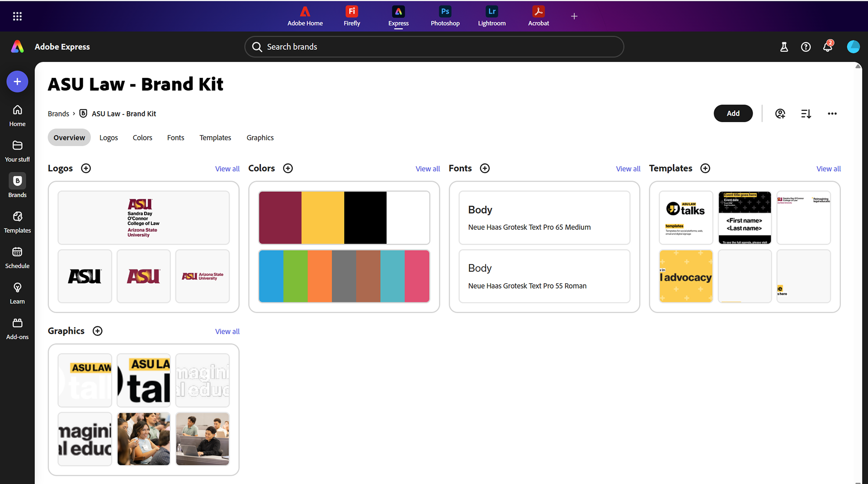Open Templates in sidebar
The width and height of the screenshot is (868, 484).
pos(17,222)
